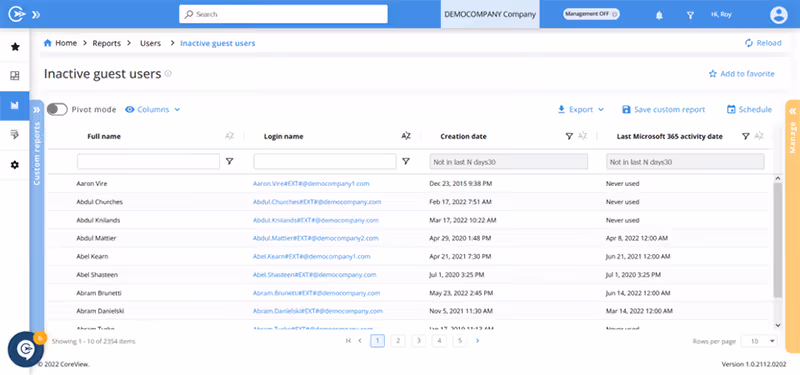Go to page 4
Screen dimensions: 800x375
tap(439, 341)
